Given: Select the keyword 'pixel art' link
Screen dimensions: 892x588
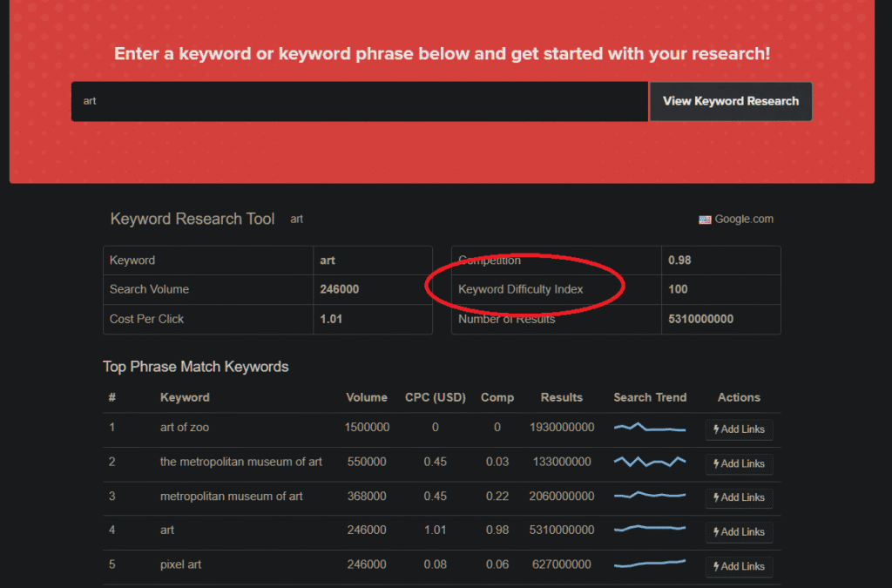Looking at the screenshot, I should coord(179,564).
